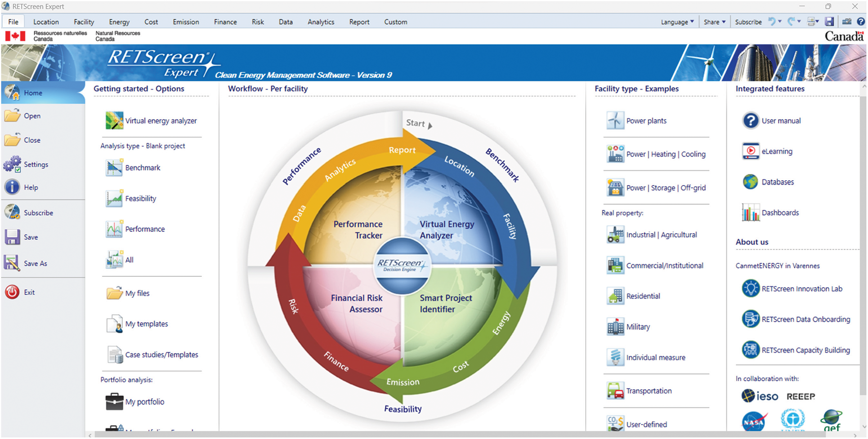Click the Smart Project Identifier quadrant

point(445,304)
